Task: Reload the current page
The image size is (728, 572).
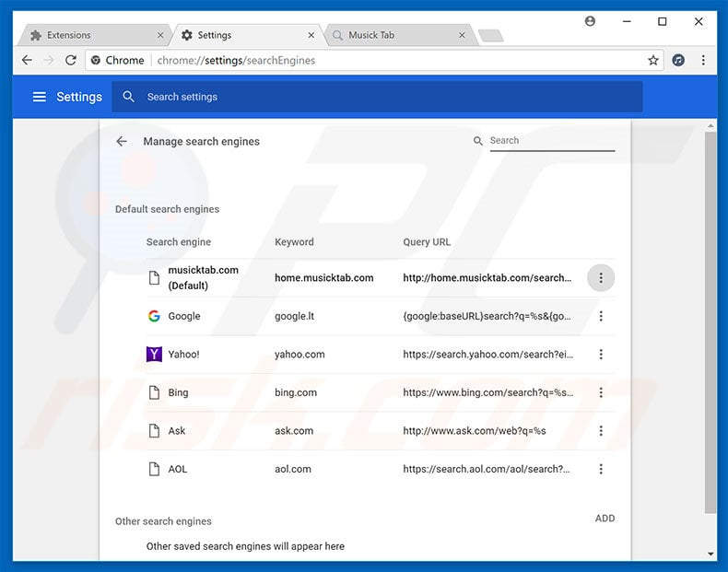Action: 71,60
